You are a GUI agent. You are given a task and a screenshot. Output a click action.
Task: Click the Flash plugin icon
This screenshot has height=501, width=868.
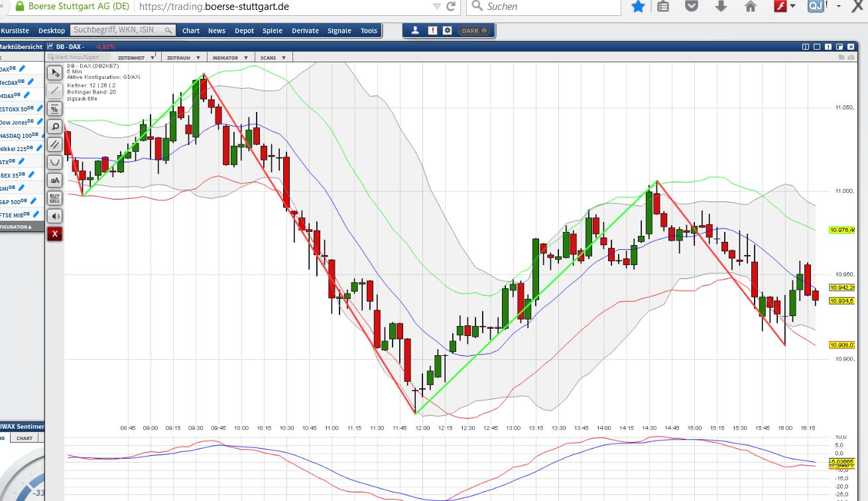point(780,7)
